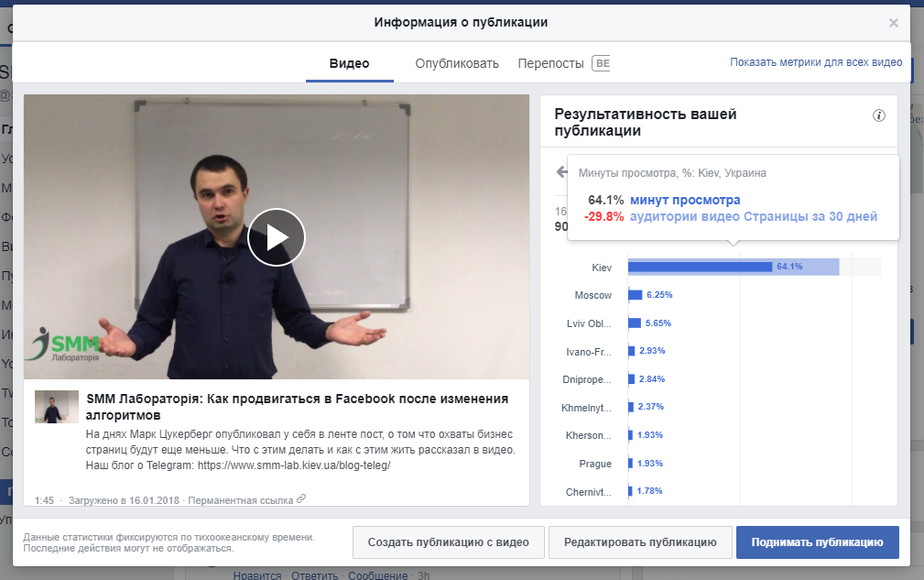Click the Kiev city label

[x=602, y=268]
